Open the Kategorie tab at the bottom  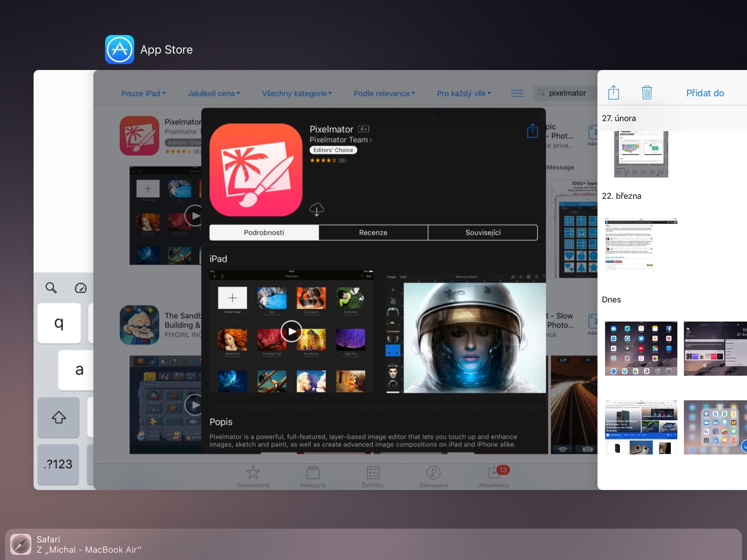(x=313, y=476)
